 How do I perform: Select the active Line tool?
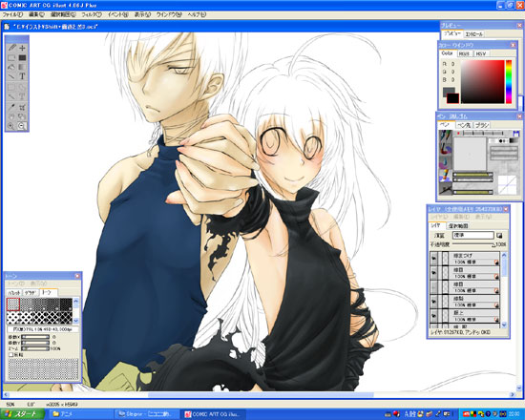[11, 76]
